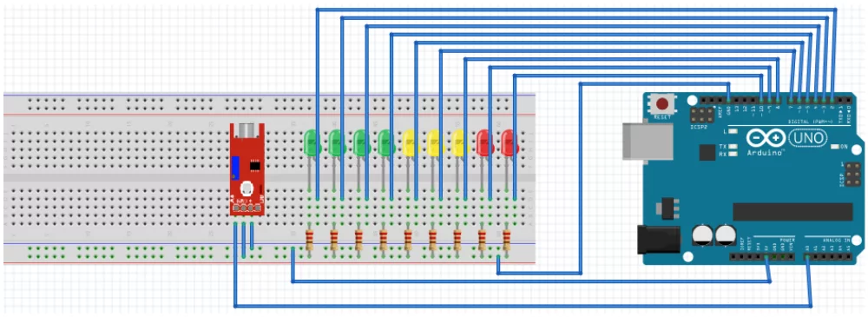This screenshot has height=317, width=868.
Task: Select the long black ATmega microcontroller chip
Action: (792, 212)
